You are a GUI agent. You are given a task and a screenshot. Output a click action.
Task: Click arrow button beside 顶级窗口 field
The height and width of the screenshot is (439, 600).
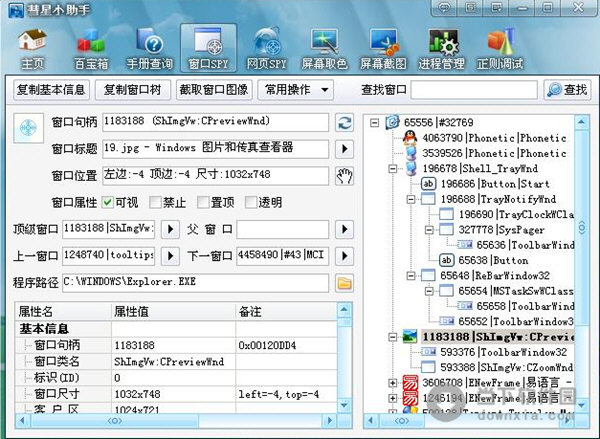[170, 229]
